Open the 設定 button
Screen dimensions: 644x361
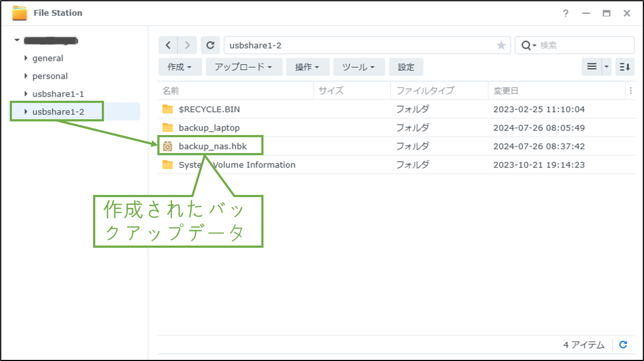coord(406,66)
